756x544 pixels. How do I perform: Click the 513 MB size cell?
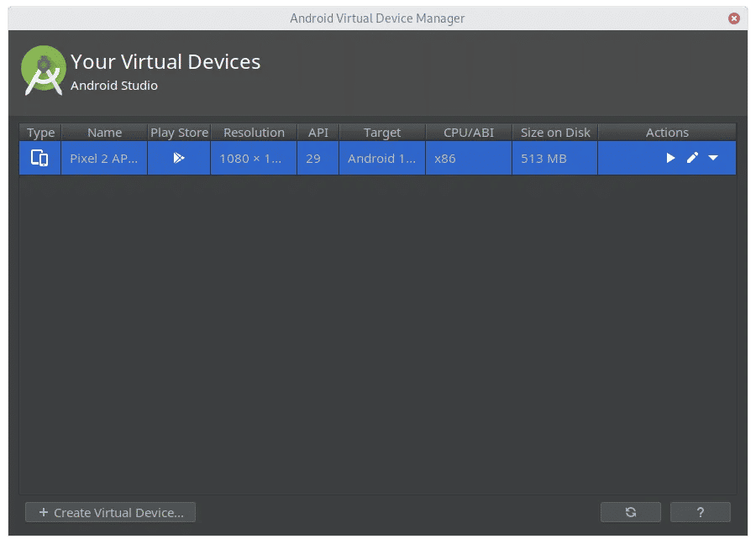(555, 159)
